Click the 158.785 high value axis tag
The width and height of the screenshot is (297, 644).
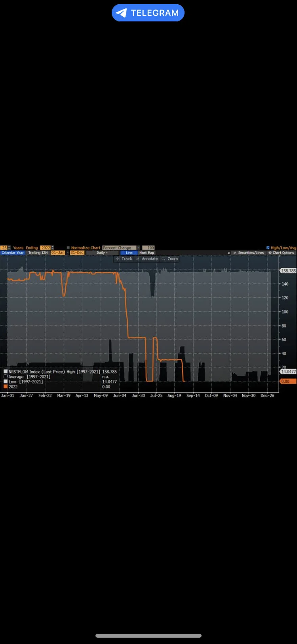click(x=288, y=271)
